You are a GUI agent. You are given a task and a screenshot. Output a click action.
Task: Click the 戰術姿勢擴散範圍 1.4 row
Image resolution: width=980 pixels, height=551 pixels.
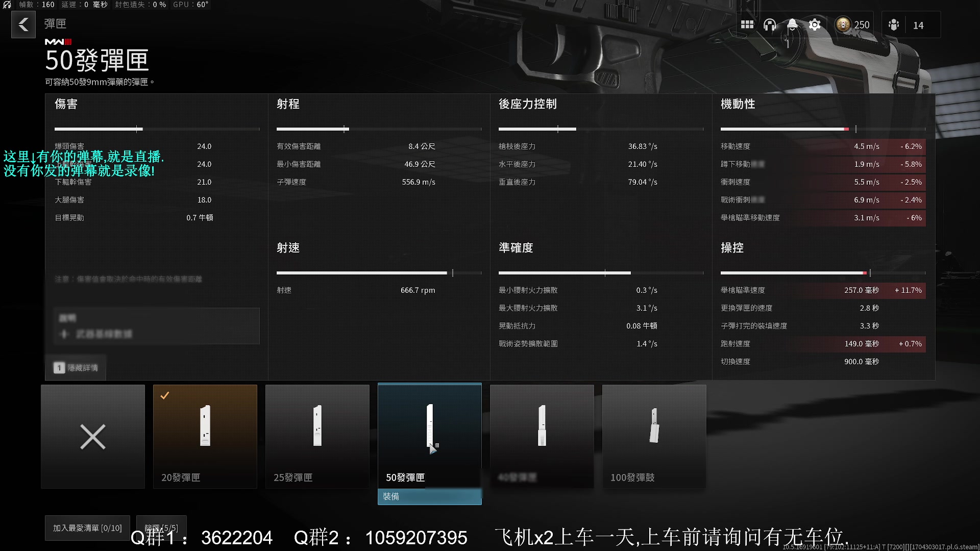pos(578,344)
